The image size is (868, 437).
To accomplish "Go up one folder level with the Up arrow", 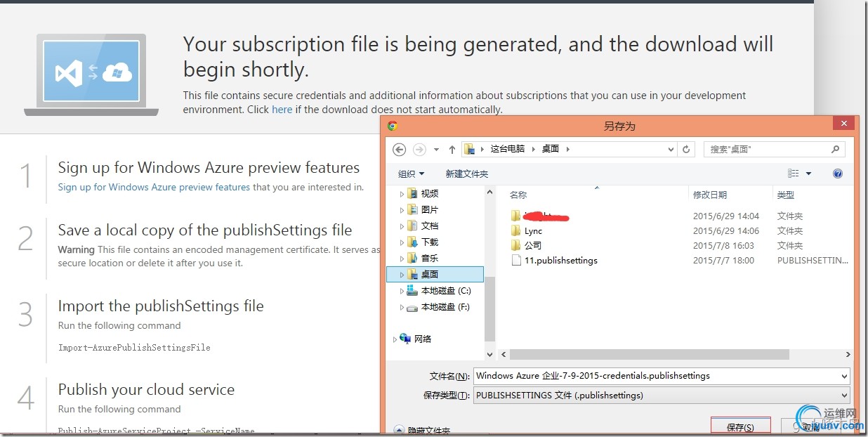I will click(x=452, y=149).
